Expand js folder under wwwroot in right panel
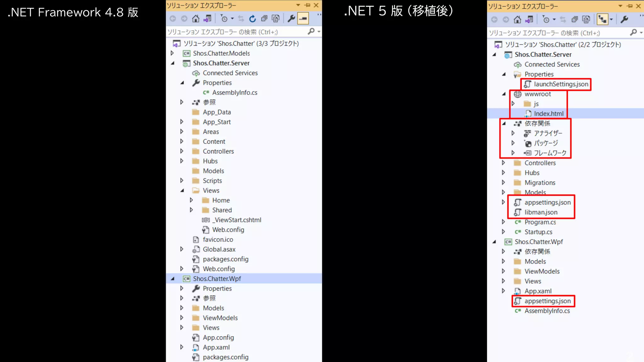644x362 pixels. point(513,103)
